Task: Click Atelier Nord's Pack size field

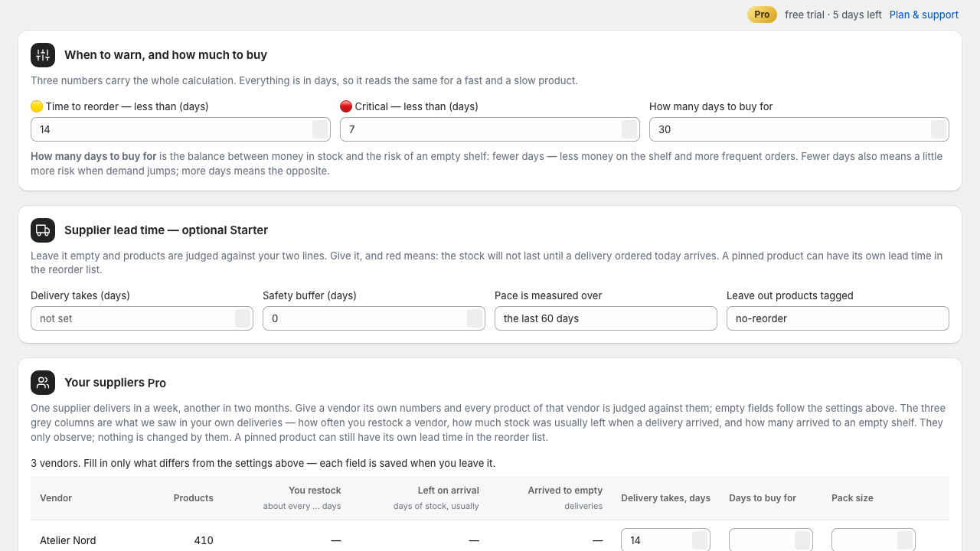Action: pos(873,540)
